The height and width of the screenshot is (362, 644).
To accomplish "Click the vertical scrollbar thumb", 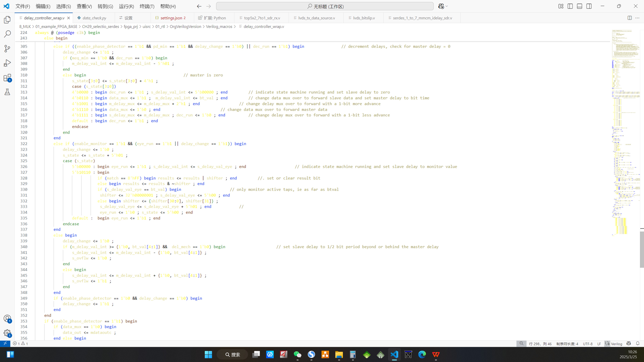I will point(642,249).
